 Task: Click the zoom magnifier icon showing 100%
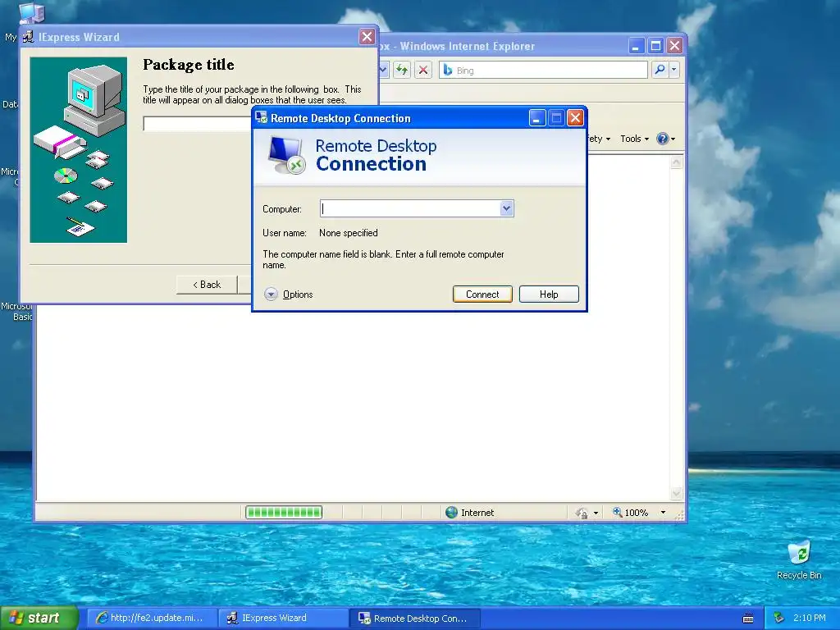click(617, 512)
